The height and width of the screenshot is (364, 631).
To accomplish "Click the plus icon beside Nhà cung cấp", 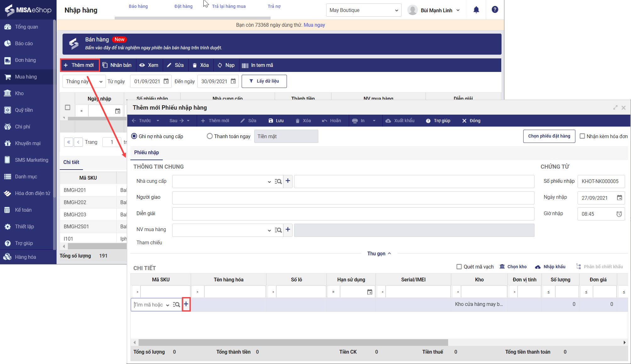I will [x=288, y=181].
